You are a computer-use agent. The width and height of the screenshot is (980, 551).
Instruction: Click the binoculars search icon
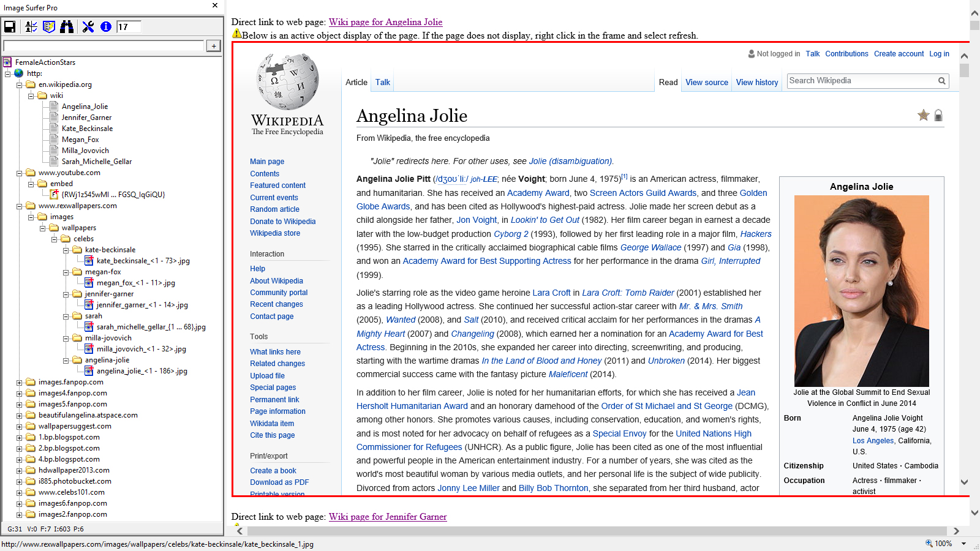[x=67, y=26]
